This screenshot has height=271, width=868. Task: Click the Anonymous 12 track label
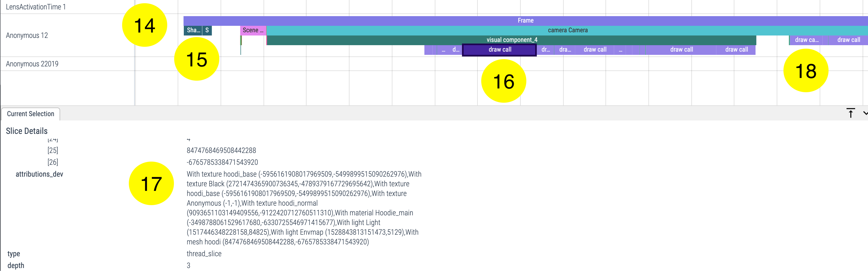[x=27, y=35]
